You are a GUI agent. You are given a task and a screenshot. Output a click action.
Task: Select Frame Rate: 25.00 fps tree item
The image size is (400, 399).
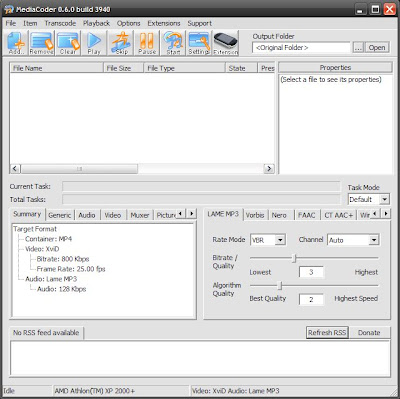coord(71,269)
